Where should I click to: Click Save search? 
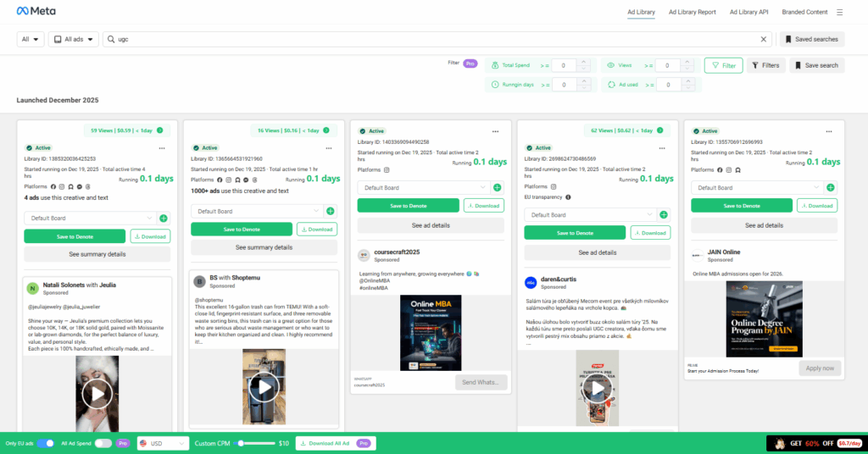tap(816, 65)
